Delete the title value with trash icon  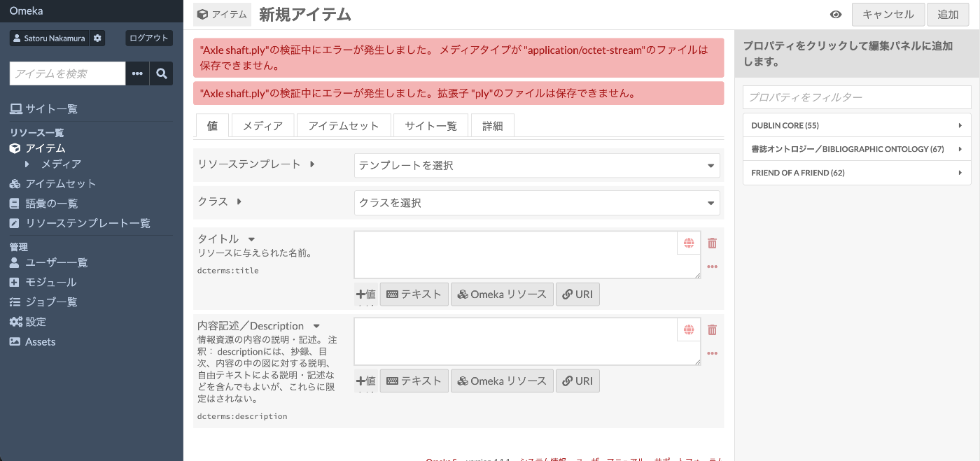coord(712,243)
